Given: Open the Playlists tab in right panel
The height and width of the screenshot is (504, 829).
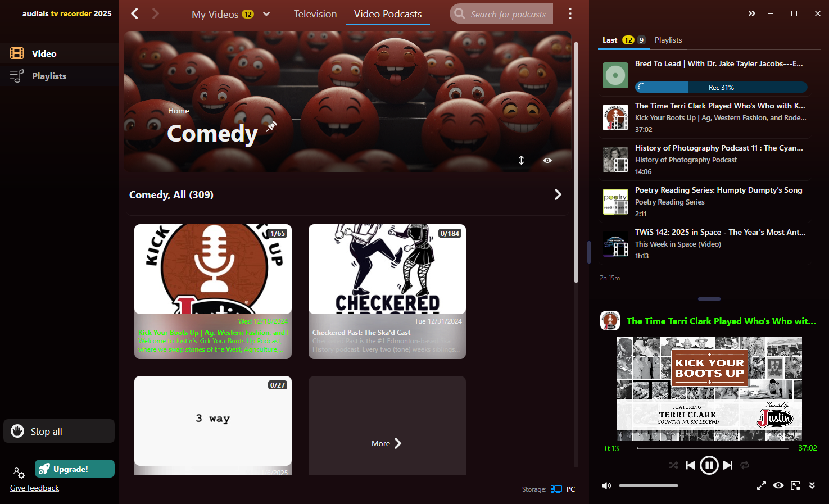Looking at the screenshot, I should click(668, 40).
